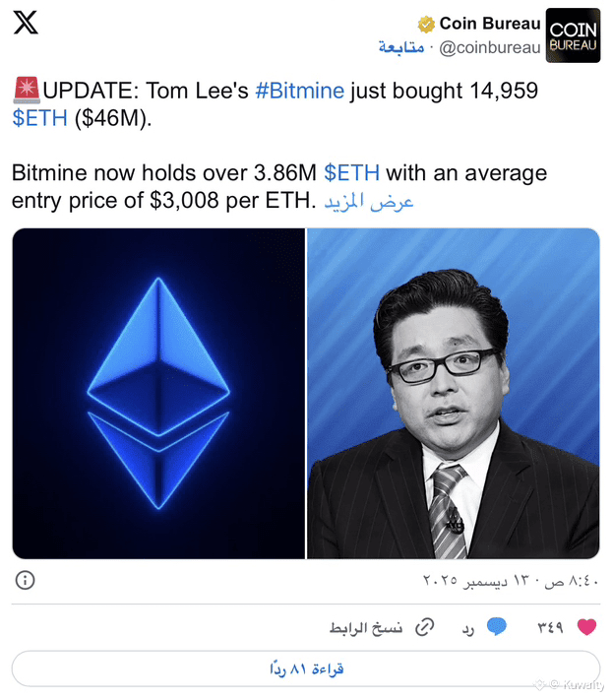
Task: Like the post with heart icon
Action: [586, 627]
